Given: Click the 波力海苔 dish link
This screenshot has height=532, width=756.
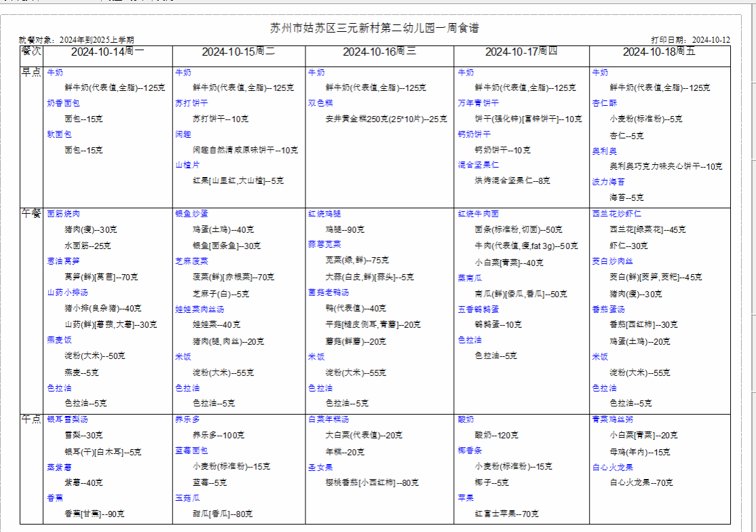Looking at the screenshot, I should click(609, 182).
